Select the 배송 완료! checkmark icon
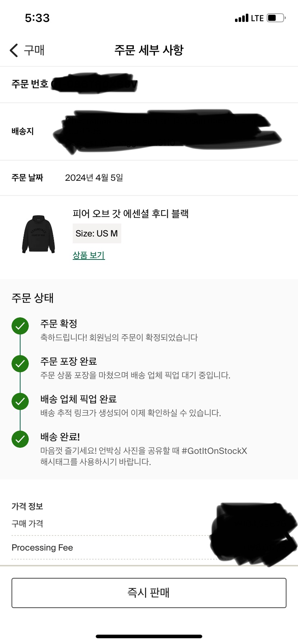This screenshot has width=298, height=644. coord(20,439)
